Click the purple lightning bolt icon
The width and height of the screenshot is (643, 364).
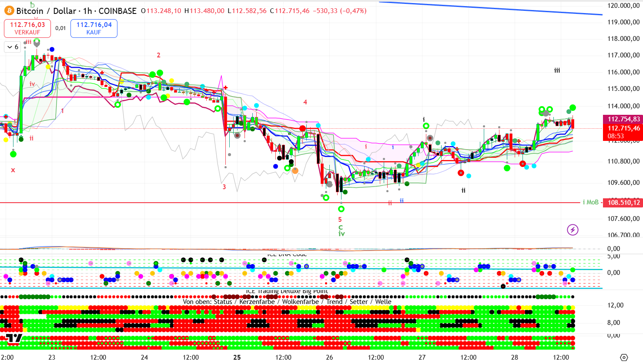[x=573, y=230]
